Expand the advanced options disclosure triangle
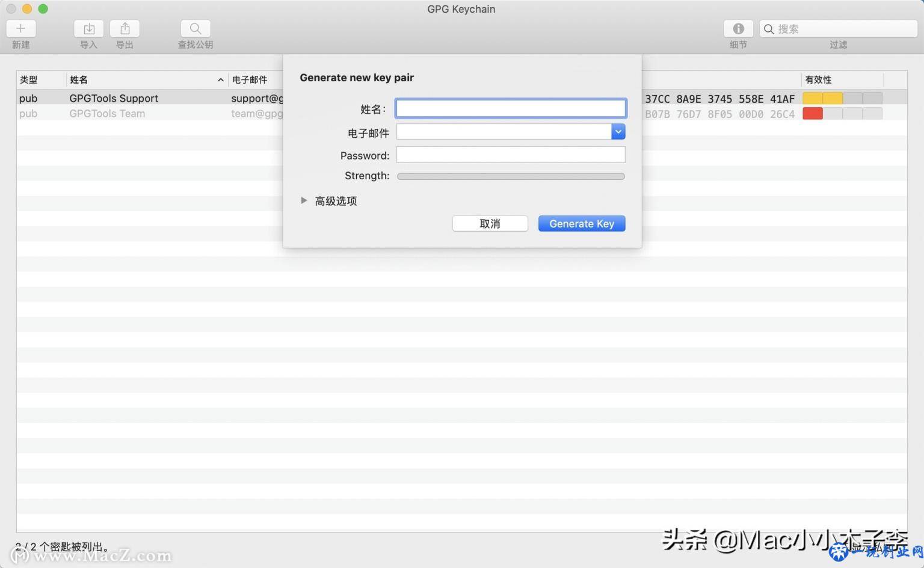This screenshot has width=924, height=568. [x=304, y=200]
